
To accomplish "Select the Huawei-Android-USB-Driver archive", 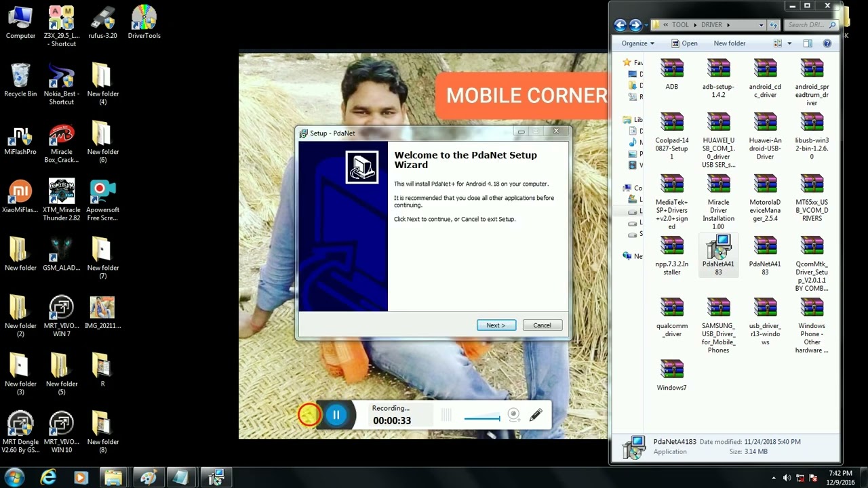I will (x=765, y=136).
